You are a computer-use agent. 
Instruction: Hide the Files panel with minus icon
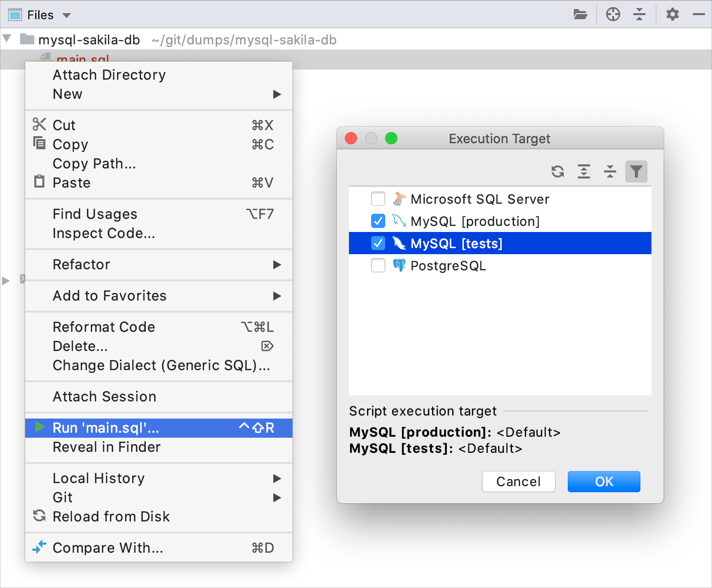tap(699, 15)
